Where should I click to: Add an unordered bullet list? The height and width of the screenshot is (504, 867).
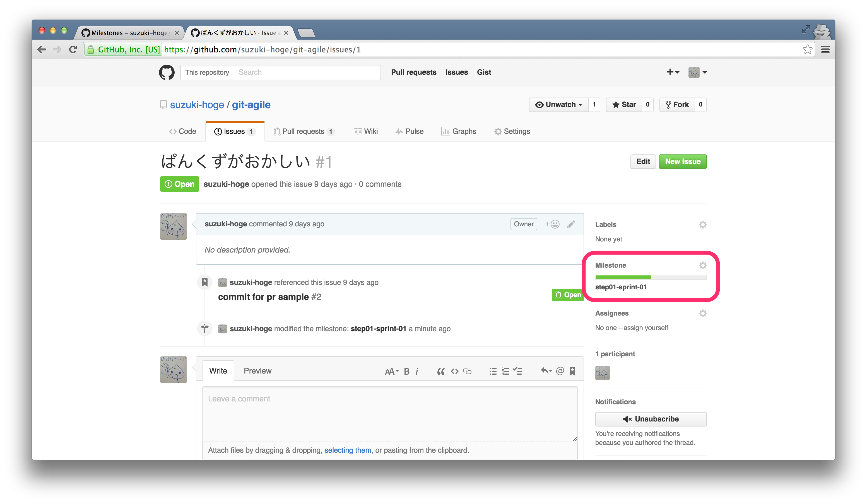493,371
